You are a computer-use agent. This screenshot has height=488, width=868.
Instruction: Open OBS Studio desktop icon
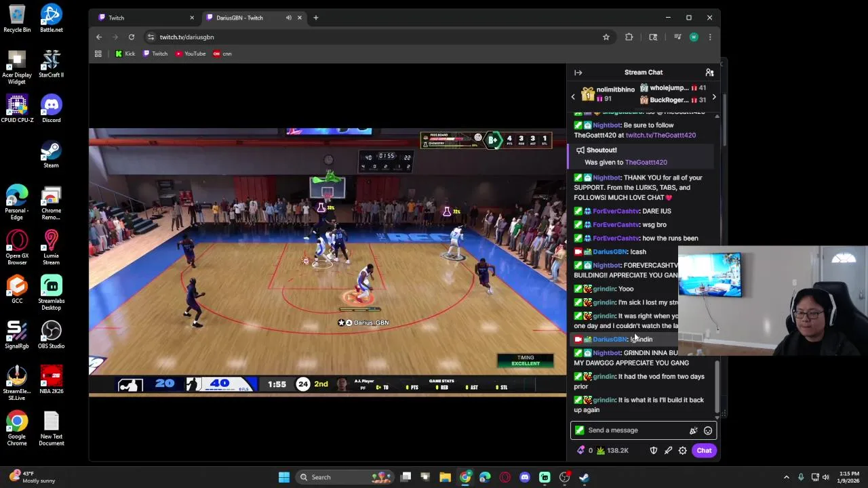(x=51, y=335)
